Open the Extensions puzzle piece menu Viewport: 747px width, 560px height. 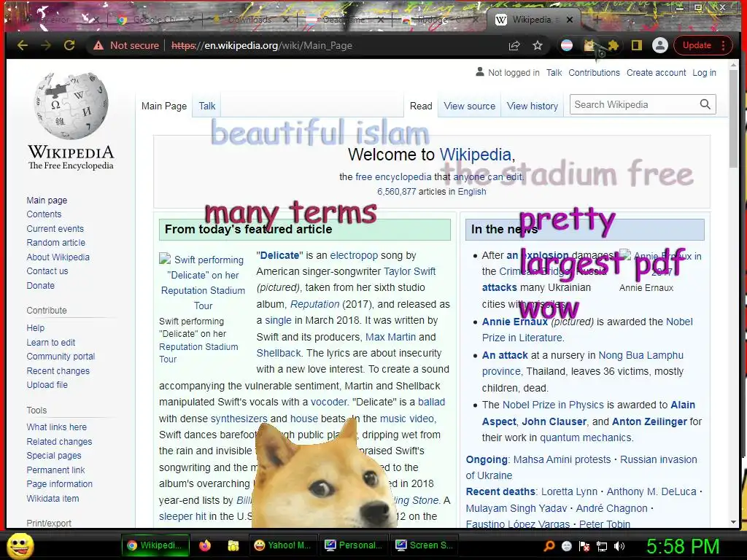tap(613, 46)
